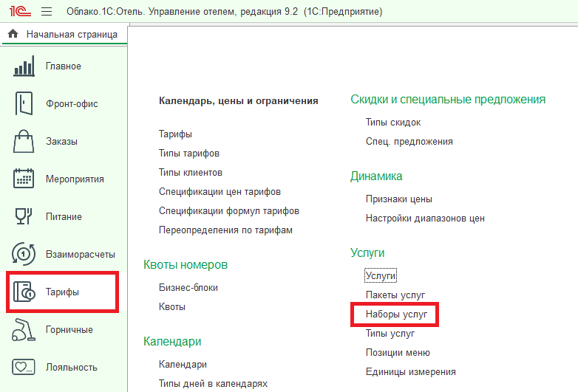Open the Тарифы link under Календарь, цены
This screenshot has width=578, height=392.
click(x=175, y=134)
